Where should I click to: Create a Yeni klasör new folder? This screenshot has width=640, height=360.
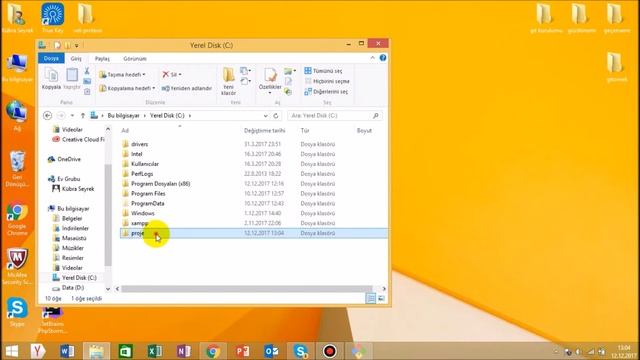229,81
